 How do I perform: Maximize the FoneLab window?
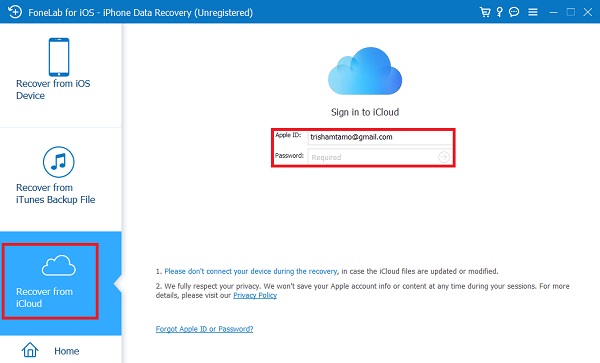(x=571, y=12)
